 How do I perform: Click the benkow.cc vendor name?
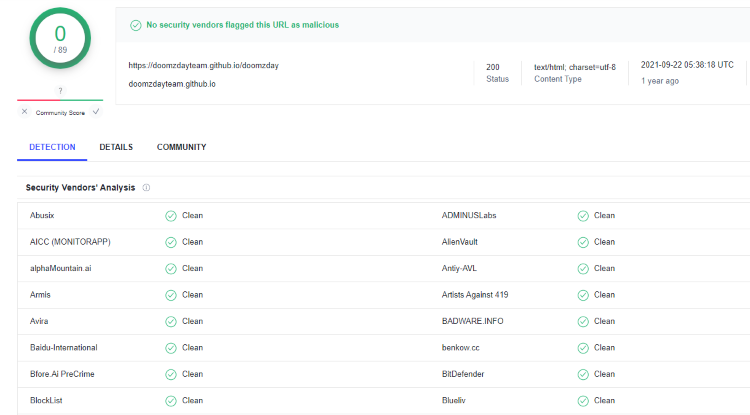(x=461, y=348)
